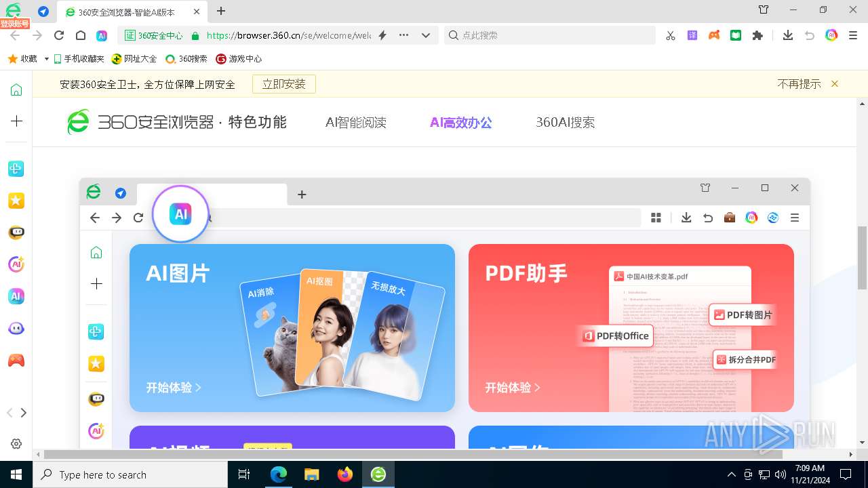Expand the address bar dropdown arrow

pos(426,35)
